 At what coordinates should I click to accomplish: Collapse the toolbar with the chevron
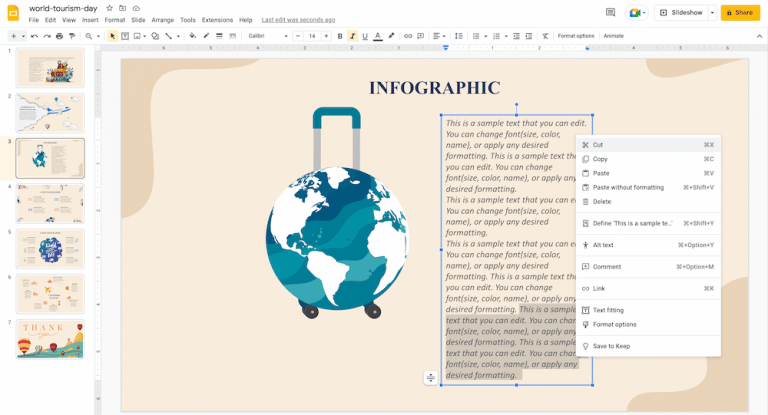point(759,36)
